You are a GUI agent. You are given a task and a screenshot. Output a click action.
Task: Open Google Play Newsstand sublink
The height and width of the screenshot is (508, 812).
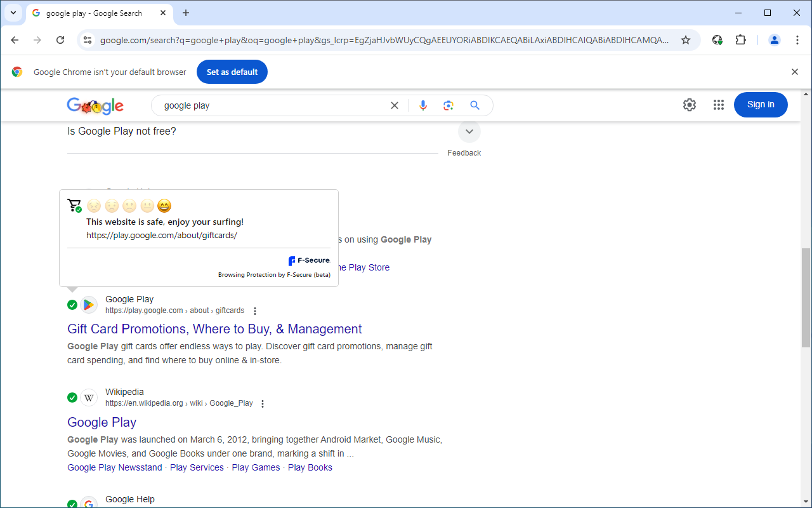115,467
